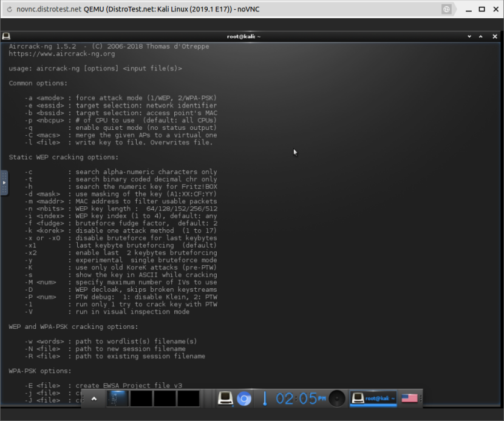Click the '-b <bssid>' option line

[x=121, y=113]
